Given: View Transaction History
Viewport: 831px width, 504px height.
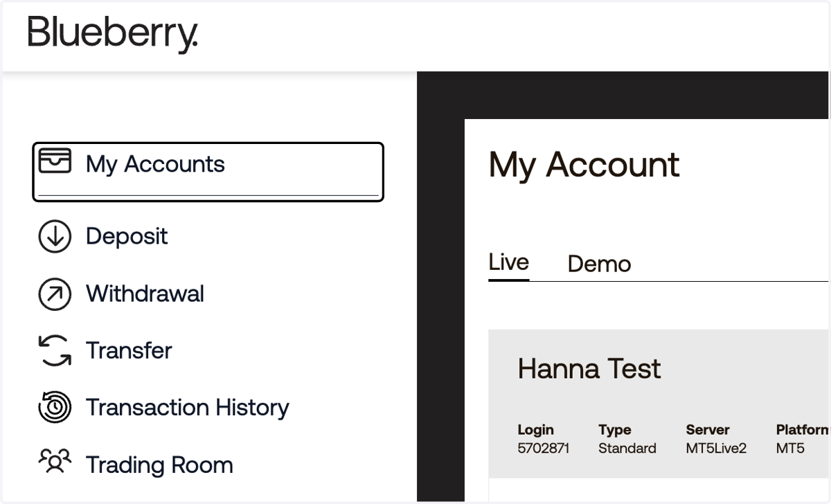Looking at the screenshot, I should [x=187, y=408].
